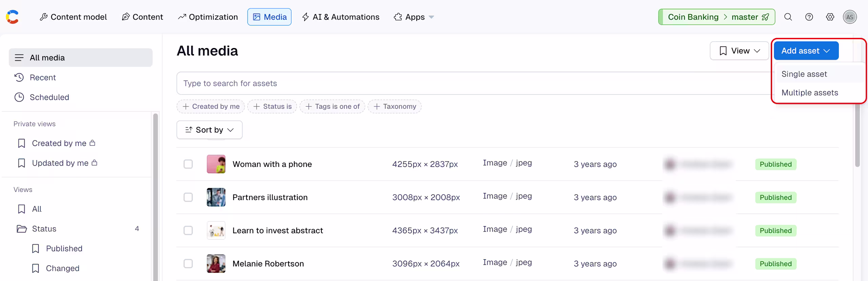Check the Learn to invest abstract row
This screenshot has width=868, height=281.
(188, 231)
